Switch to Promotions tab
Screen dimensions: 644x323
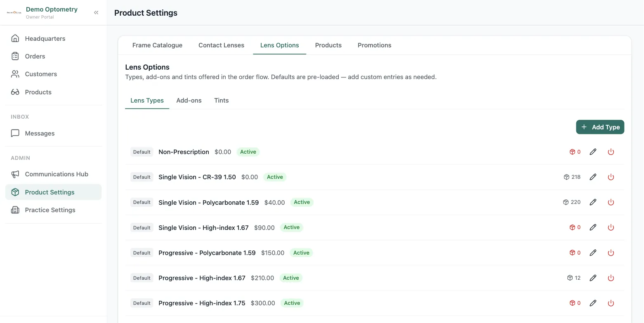coord(375,45)
